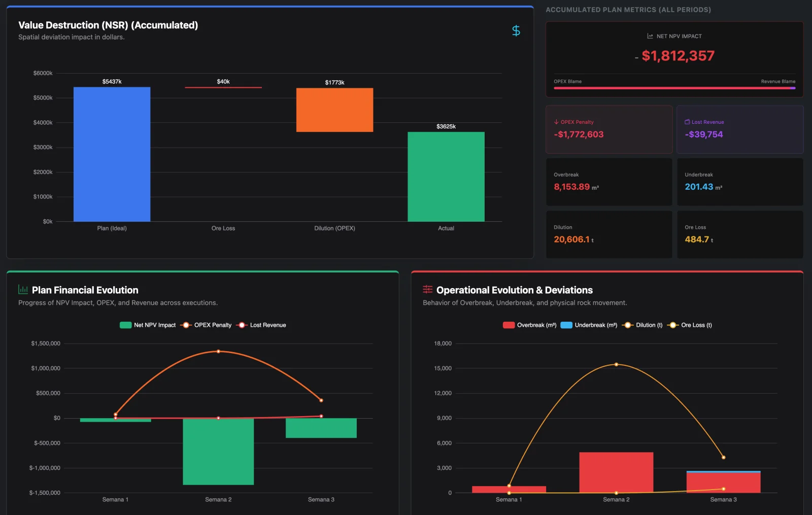This screenshot has width=812, height=515.
Task: Click the Revenue Blame label
Action: (x=778, y=81)
